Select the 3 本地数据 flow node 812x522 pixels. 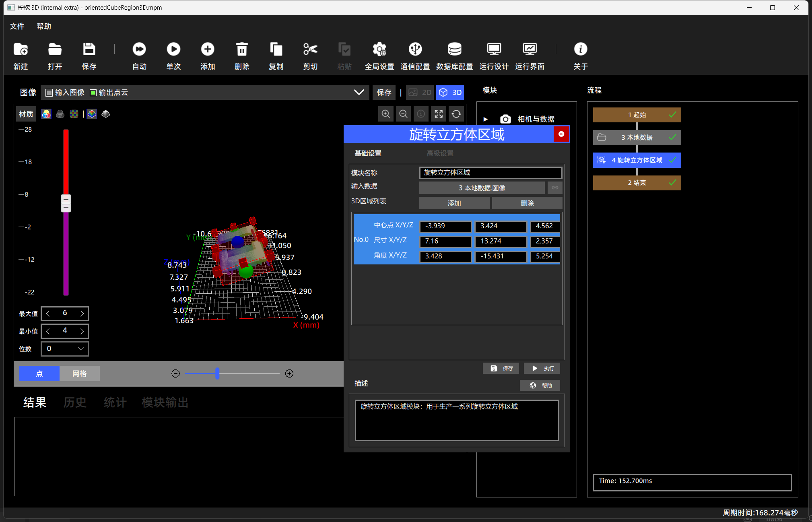(637, 138)
